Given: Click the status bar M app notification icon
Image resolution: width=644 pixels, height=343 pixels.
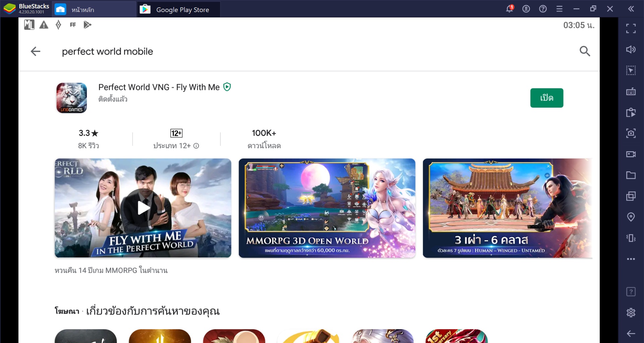Looking at the screenshot, I should 29,24.
